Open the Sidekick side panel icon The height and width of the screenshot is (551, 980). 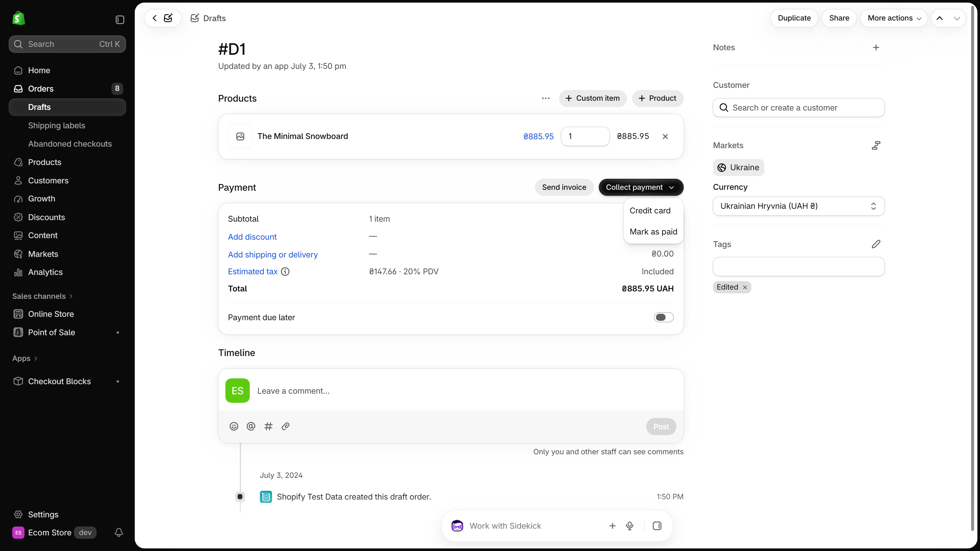[x=657, y=526]
